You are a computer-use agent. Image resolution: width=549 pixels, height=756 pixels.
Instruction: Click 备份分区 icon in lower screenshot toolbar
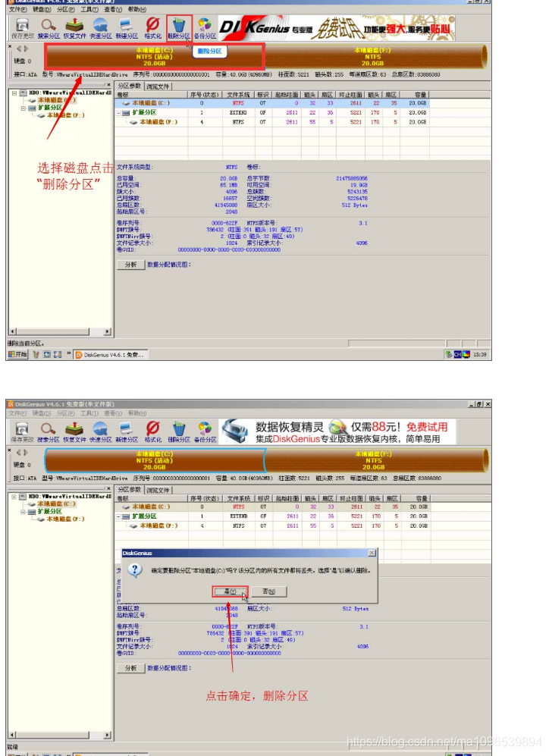point(205,428)
